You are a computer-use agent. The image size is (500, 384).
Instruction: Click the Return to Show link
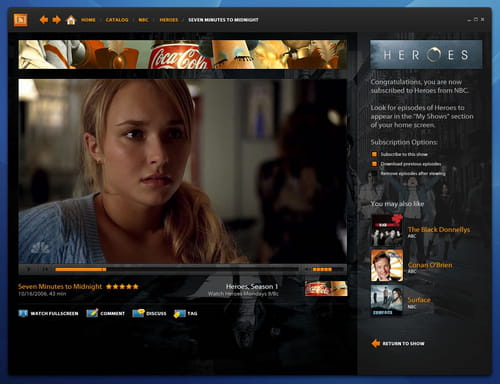point(398,343)
